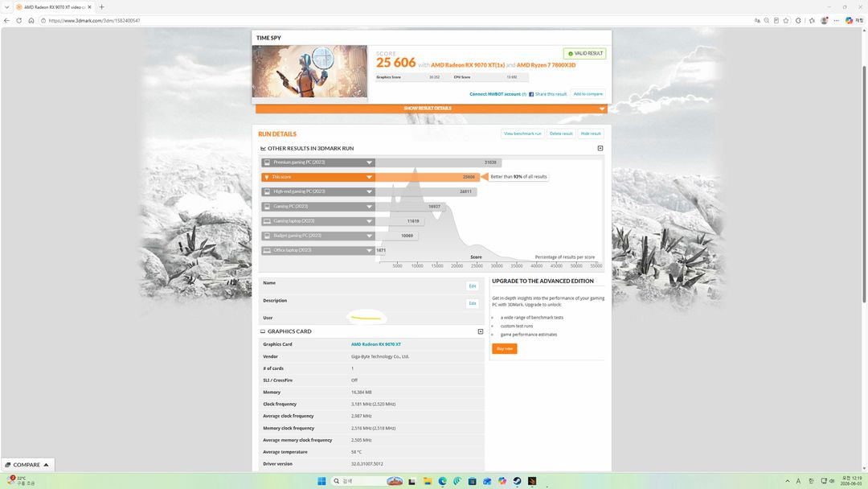Image resolution: width=868 pixels, height=489 pixels.
Task: Open AMD Radeon RX 9070 XT graphics card link
Action: [376, 344]
